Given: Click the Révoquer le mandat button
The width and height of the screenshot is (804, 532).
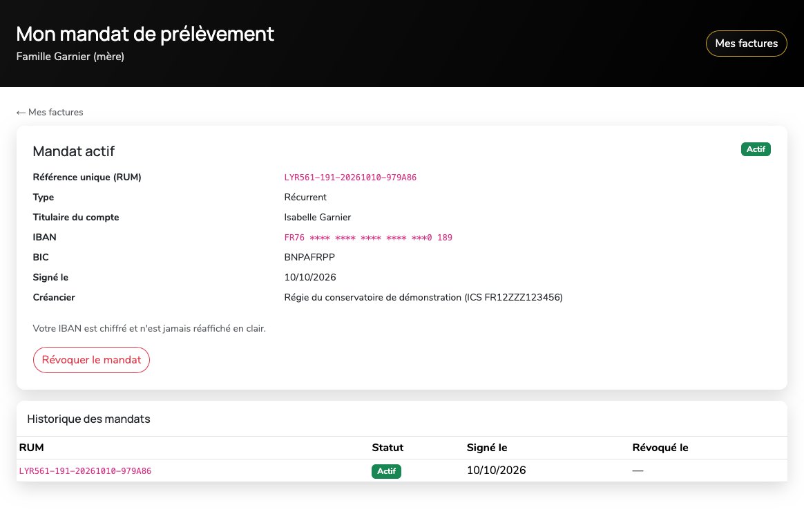Looking at the screenshot, I should click(x=91, y=360).
